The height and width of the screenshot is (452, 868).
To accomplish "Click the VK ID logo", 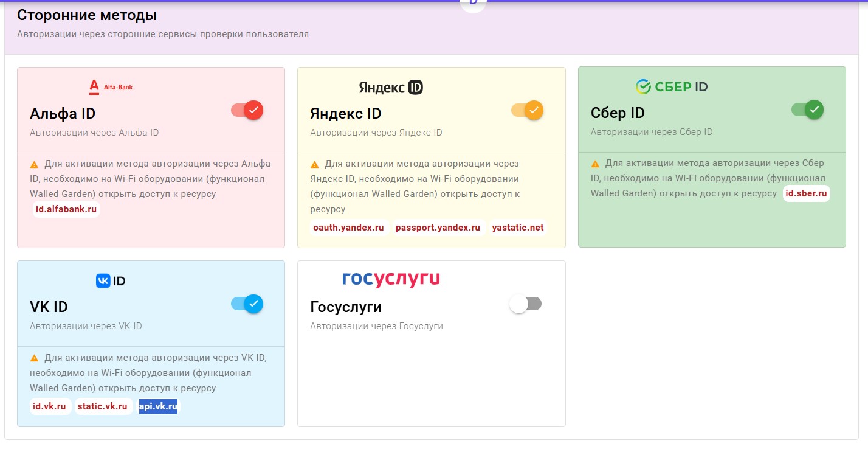I will click(111, 281).
